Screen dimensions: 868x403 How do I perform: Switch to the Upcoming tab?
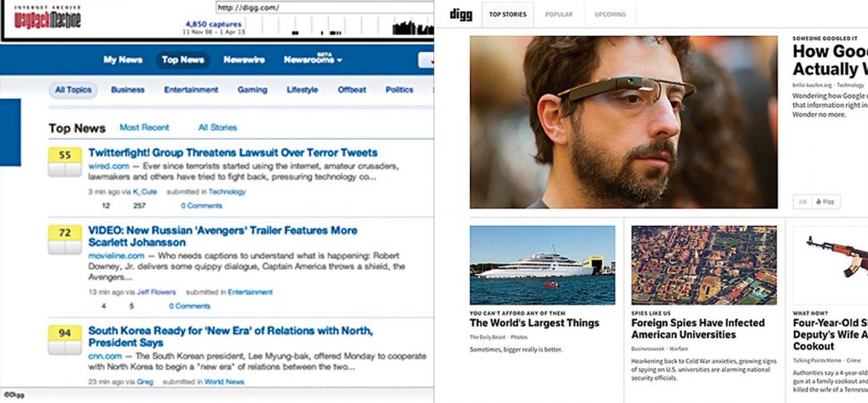click(x=610, y=14)
